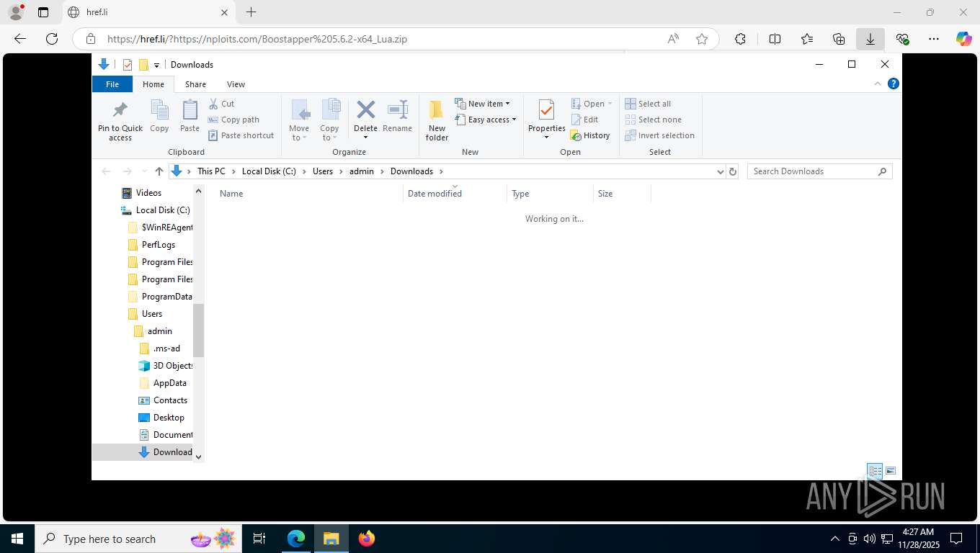Click Select none in ribbon

point(653,120)
